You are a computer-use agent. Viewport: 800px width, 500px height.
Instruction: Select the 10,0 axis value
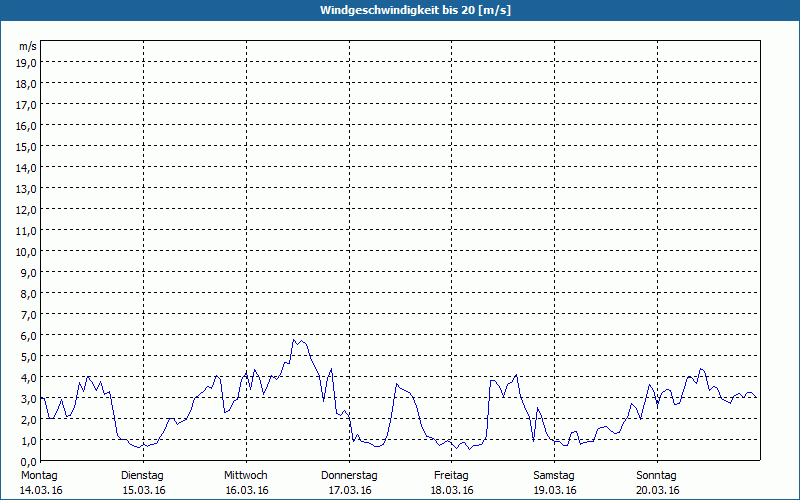click(27, 252)
